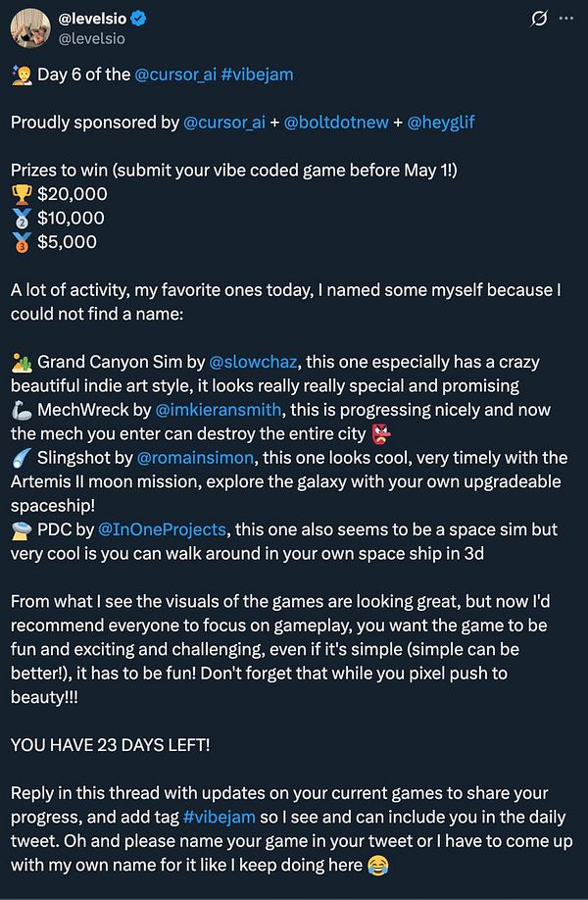
Task: Click the 'YOU HAVE 23 DAYS LEFT!' text
Action: tap(111, 744)
